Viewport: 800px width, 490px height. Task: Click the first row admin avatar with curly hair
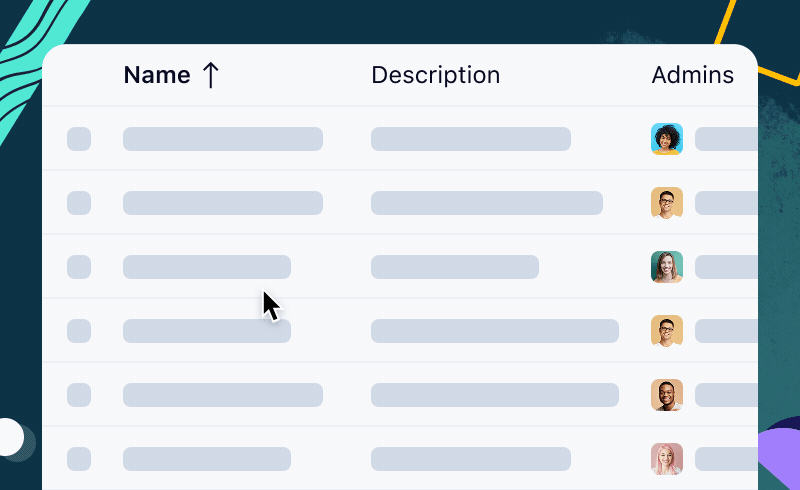tap(667, 139)
